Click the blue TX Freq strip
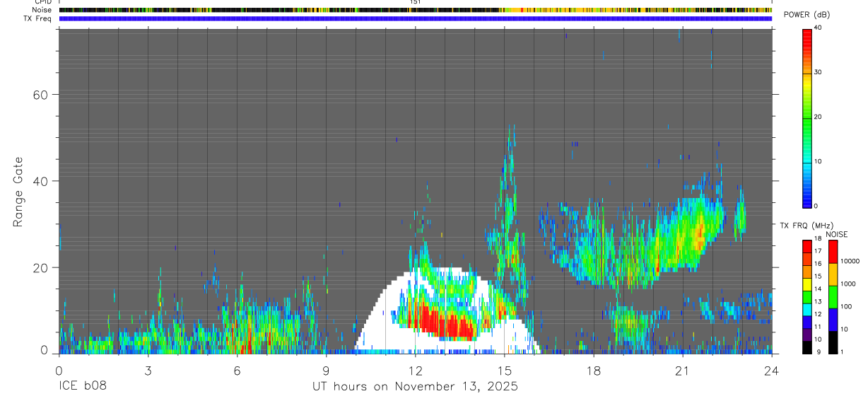The width and height of the screenshot is (868, 401). coord(416,18)
